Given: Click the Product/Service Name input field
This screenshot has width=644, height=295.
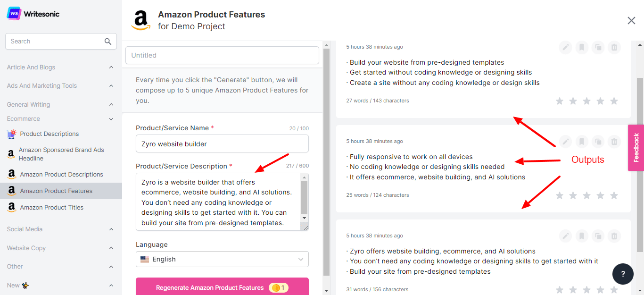Looking at the screenshot, I should (x=222, y=144).
